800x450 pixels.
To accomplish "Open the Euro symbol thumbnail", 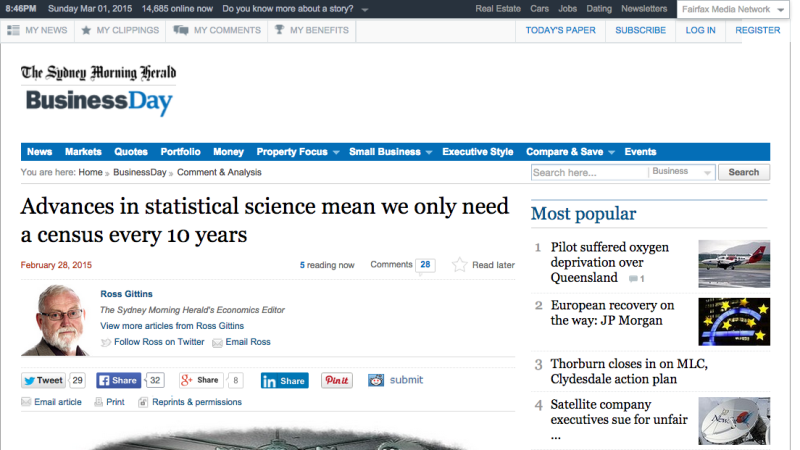I will tap(734, 322).
